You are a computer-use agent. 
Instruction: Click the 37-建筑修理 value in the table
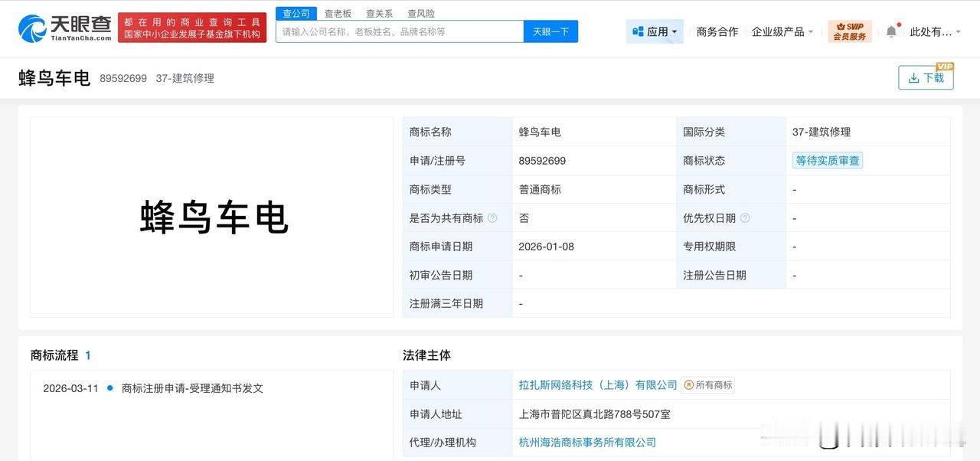pyautogui.click(x=822, y=132)
